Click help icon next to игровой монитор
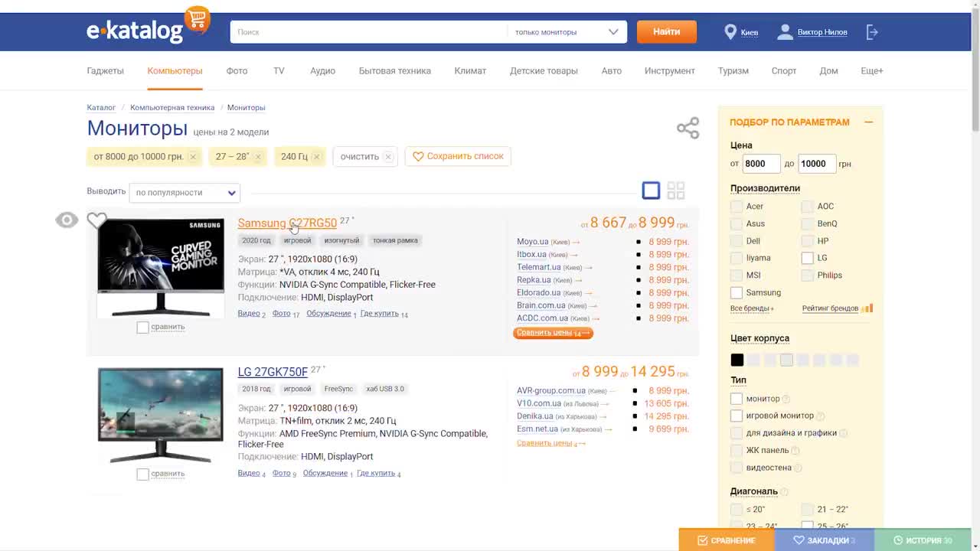The image size is (980, 551). [x=820, y=416]
